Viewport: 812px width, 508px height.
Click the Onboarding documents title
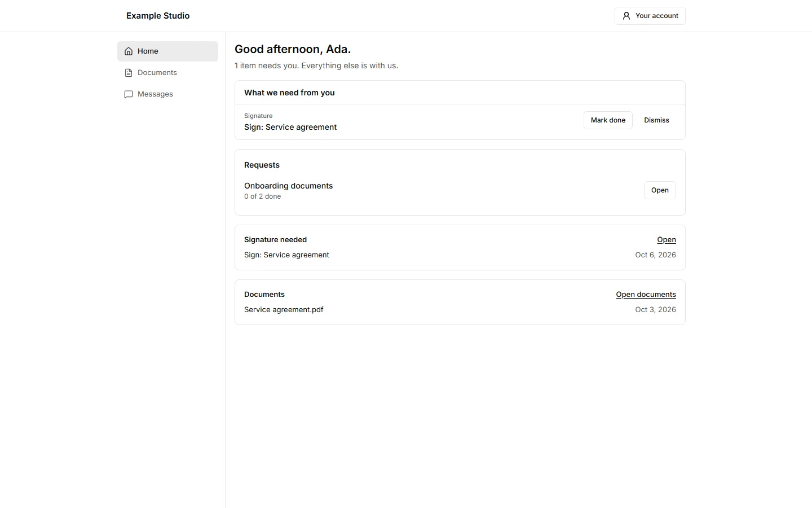click(288, 186)
